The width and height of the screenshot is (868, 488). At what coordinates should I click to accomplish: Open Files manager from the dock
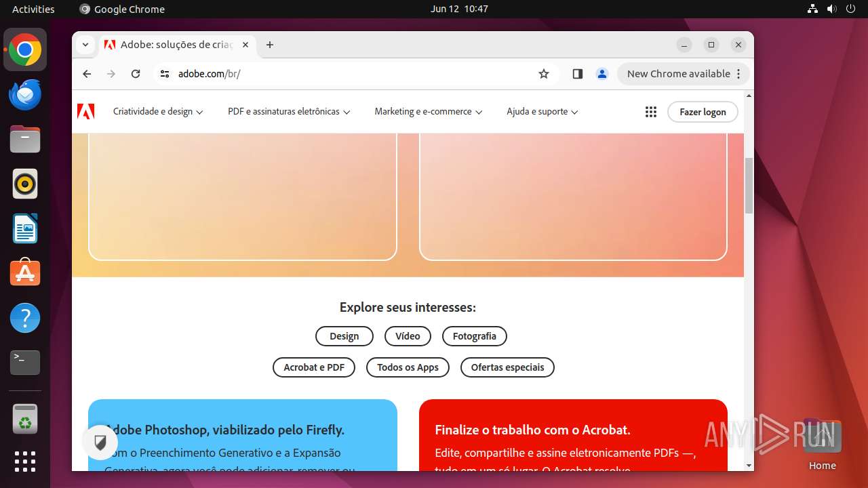click(x=25, y=140)
